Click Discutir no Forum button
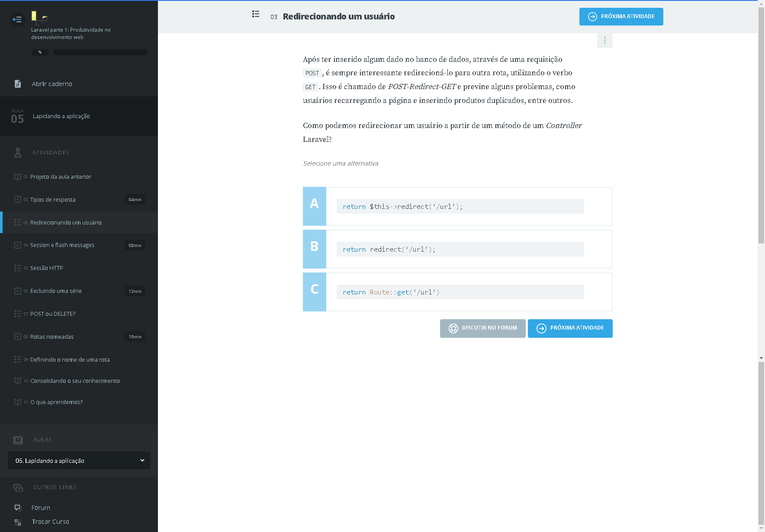The image size is (765, 532). [482, 328]
